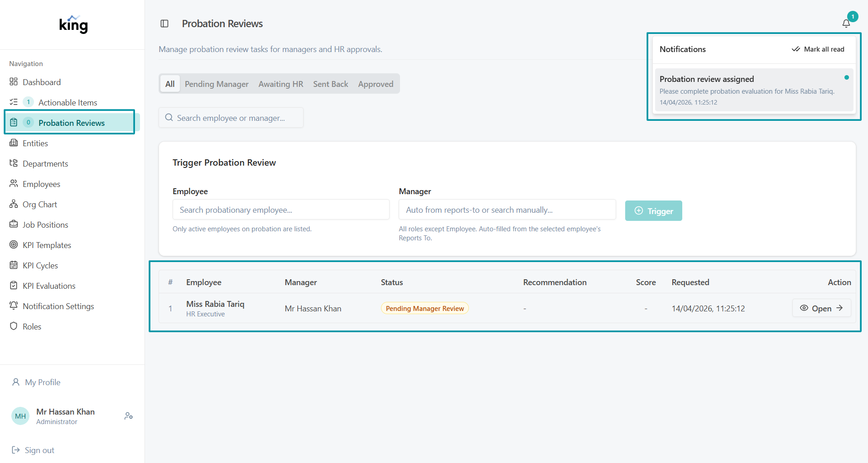Click the Probation Reviews clipboard icon
Viewport: 868px width, 463px height.
coord(14,123)
